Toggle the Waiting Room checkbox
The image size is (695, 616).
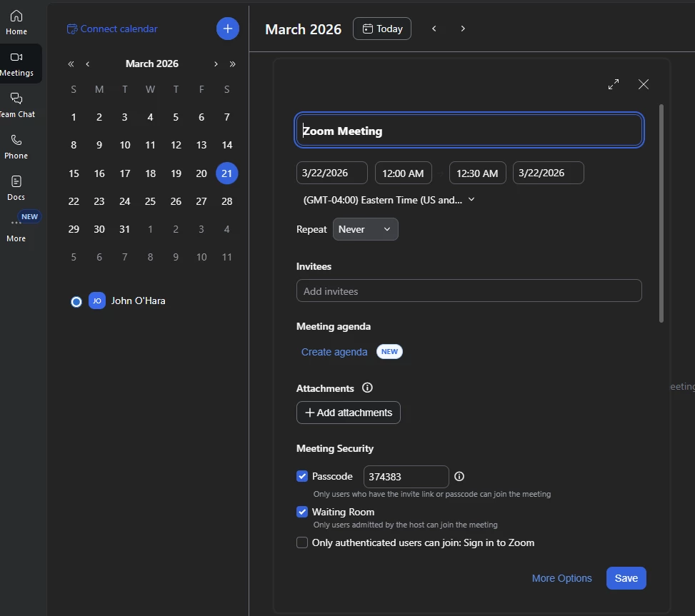[x=302, y=512]
